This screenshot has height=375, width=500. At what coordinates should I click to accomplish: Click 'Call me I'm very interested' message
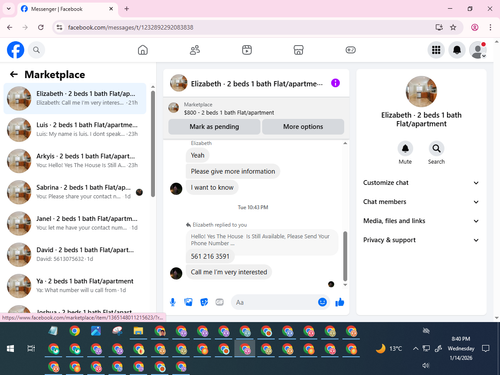coord(229,272)
